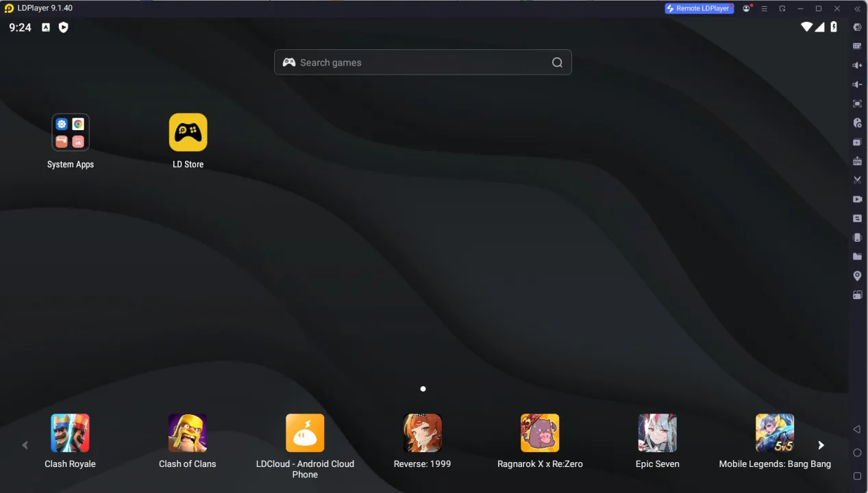The width and height of the screenshot is (868, 493).
Task: Click the battery charging status icon
Action: [x=834, y=27]
